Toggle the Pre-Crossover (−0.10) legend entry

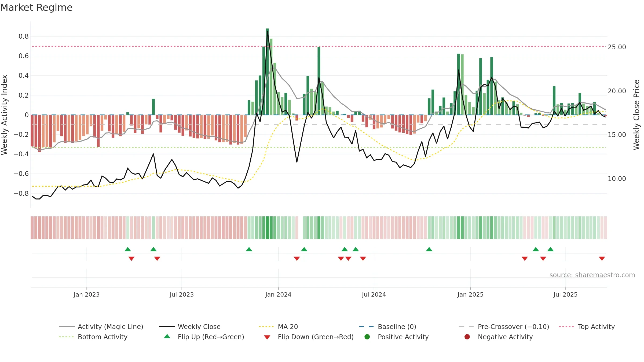pos(504,327)
